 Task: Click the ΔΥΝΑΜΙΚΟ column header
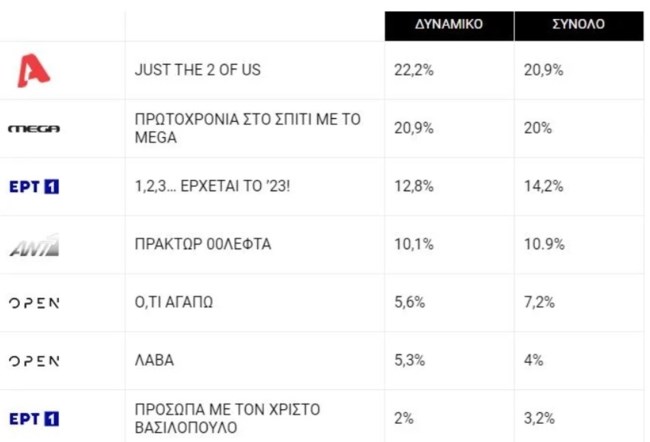449,25
